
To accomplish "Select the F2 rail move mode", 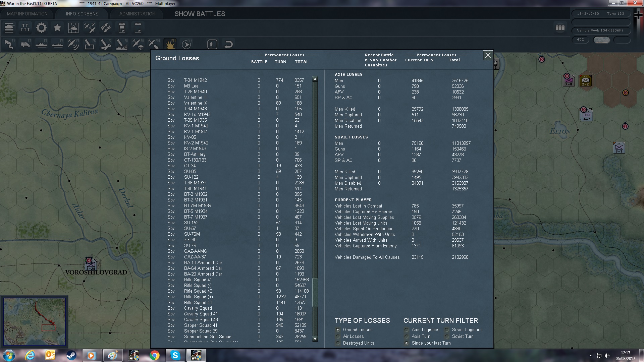I will click(25, 44).
